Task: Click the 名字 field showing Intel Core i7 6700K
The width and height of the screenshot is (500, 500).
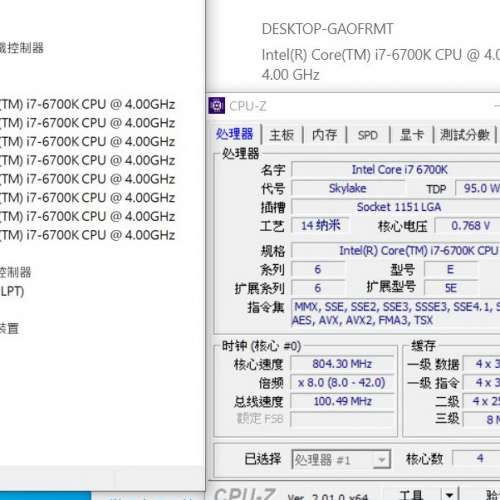Action: pos(396,169)
